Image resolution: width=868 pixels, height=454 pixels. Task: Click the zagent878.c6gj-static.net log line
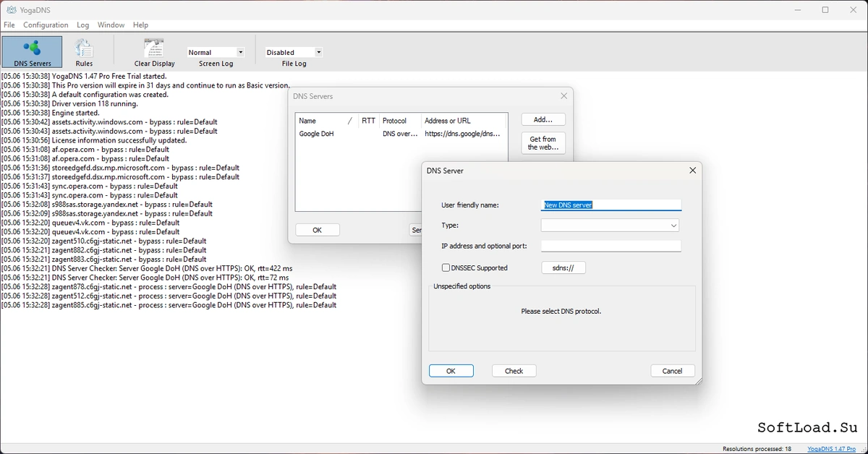[x=169, y=287]
